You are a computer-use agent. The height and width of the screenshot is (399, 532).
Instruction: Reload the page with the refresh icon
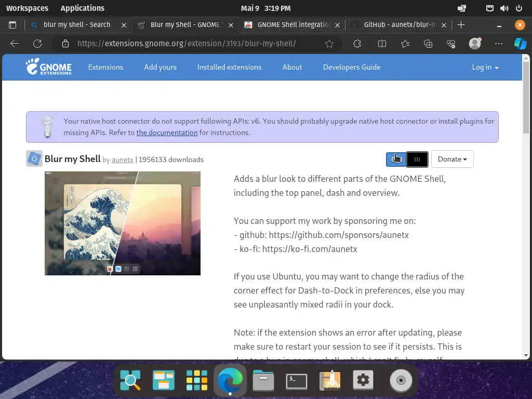[x=37, y=44]
